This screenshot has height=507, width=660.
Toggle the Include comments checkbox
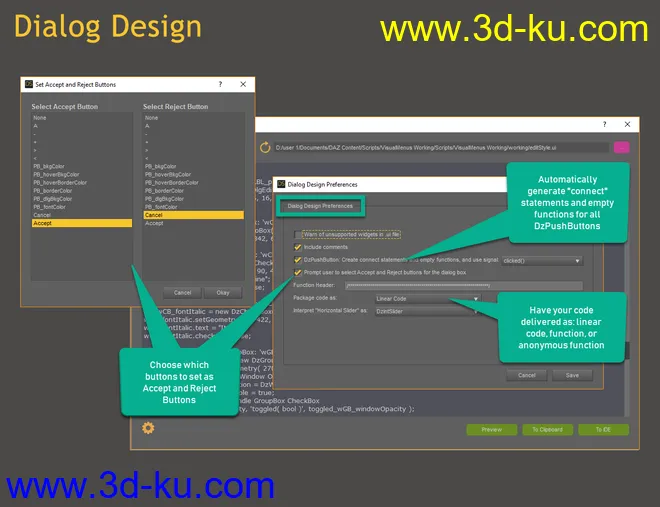(298, 247)
